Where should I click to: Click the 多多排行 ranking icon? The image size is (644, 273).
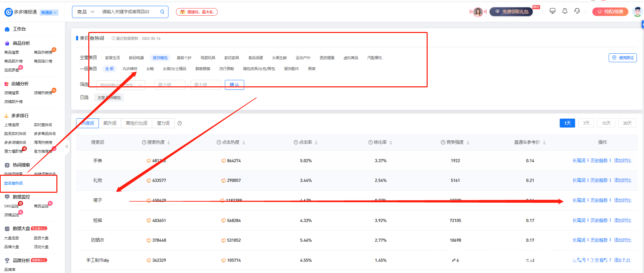coord(6,116)
